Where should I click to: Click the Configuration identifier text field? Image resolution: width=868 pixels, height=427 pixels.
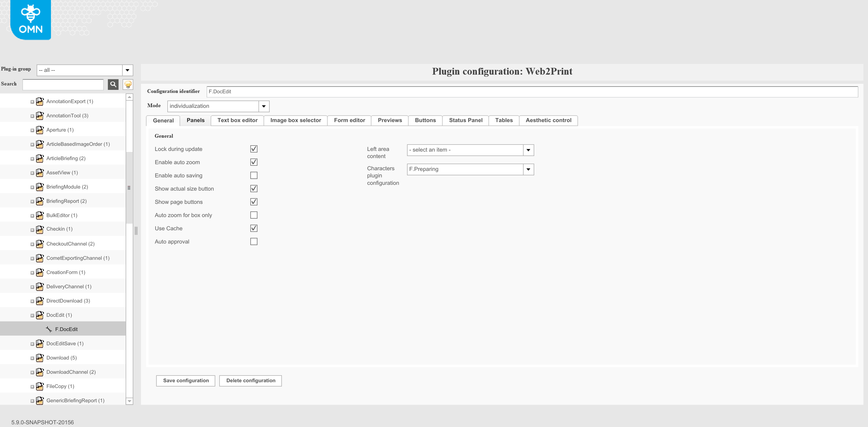point(532,92)
